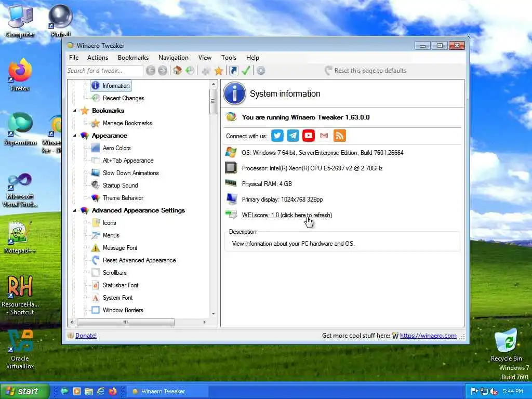The image size is (532, 399).
Task: Click the Action Center flag tray icon
Action: click(x=475, y=392)
